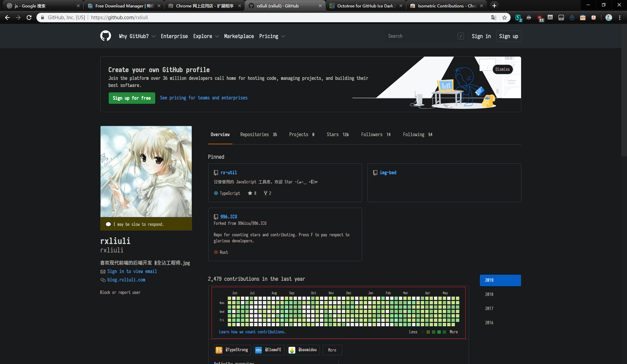Reload the current page

[29, 18]
